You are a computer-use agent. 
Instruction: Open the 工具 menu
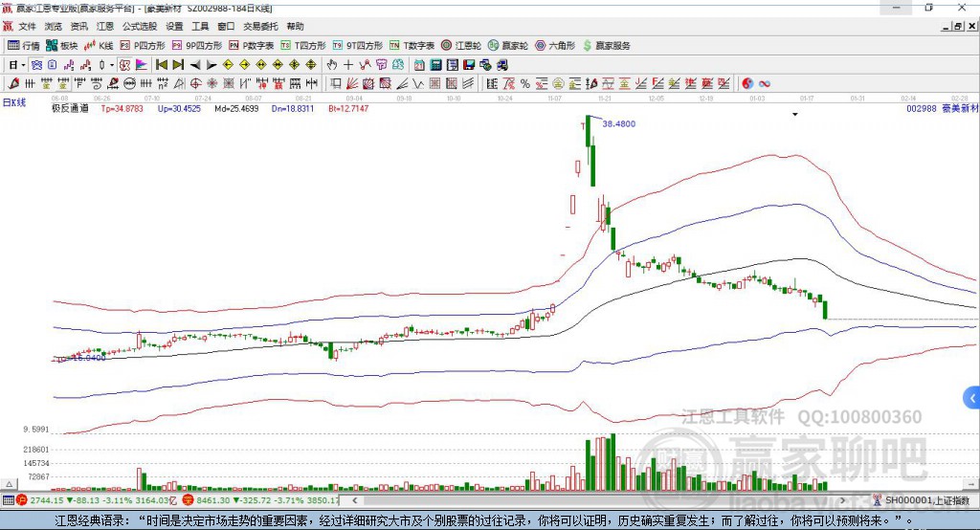(x=200, y=26)
